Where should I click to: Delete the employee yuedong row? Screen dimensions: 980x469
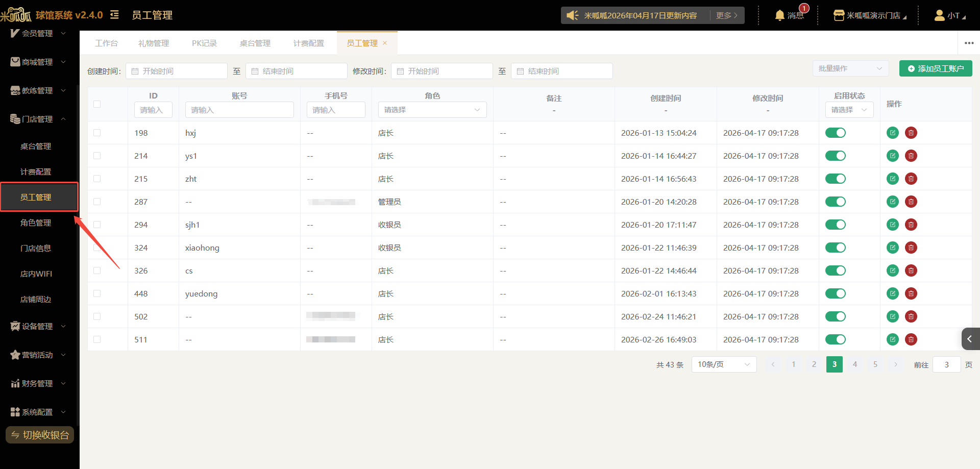911,293
